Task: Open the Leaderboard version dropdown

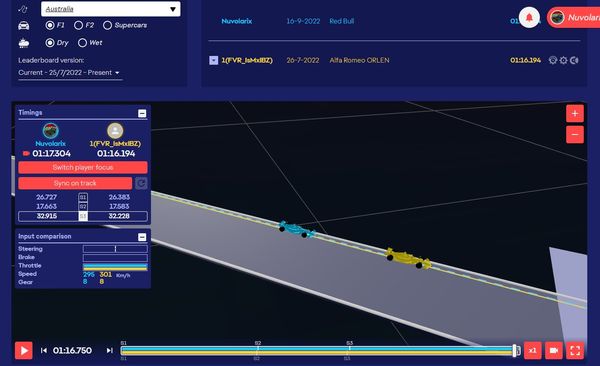Action: coord(70,73)
